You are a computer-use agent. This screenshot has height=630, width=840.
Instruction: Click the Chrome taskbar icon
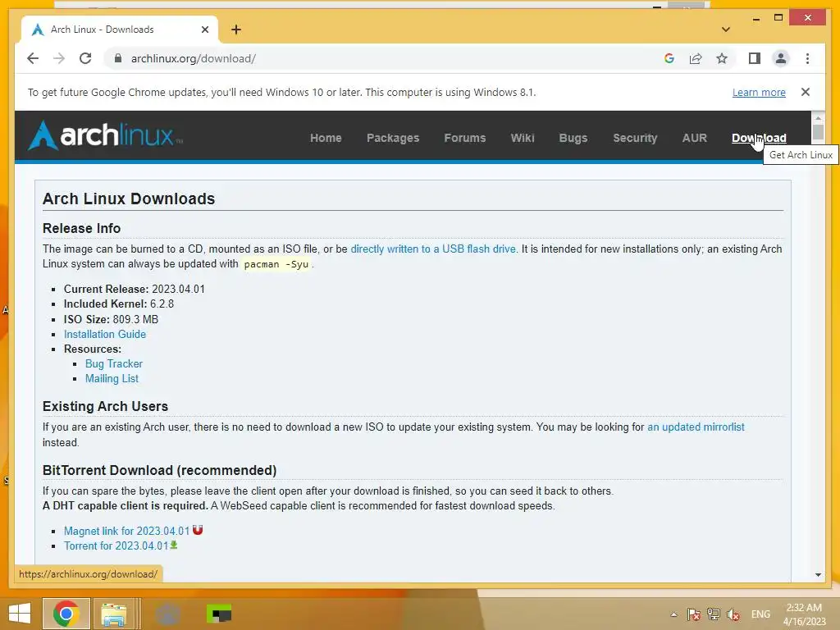tap(66, 614)
